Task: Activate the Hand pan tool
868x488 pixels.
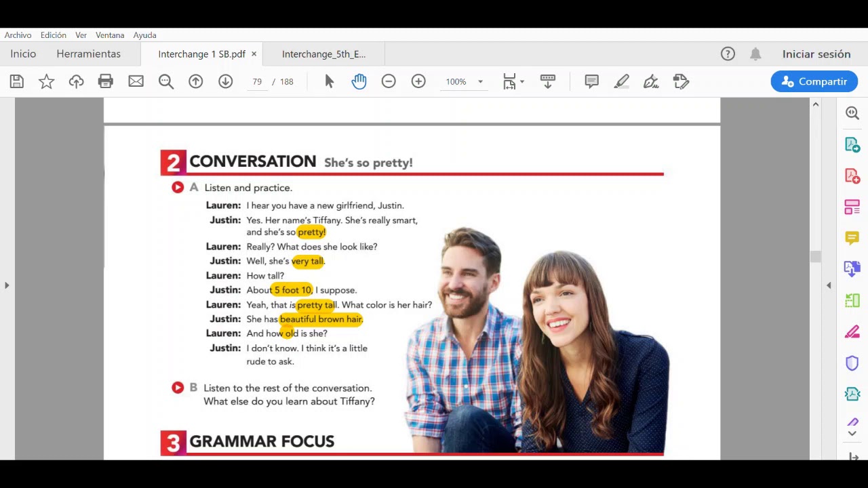Action: coord(359,81)
